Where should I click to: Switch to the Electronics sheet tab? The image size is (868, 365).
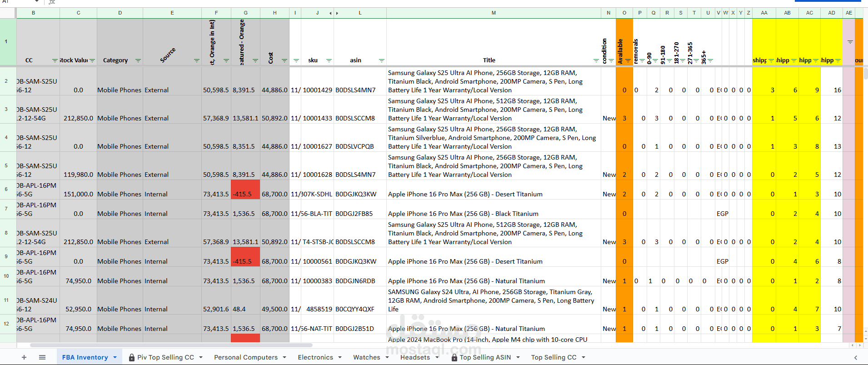click(x=315, y=357)
